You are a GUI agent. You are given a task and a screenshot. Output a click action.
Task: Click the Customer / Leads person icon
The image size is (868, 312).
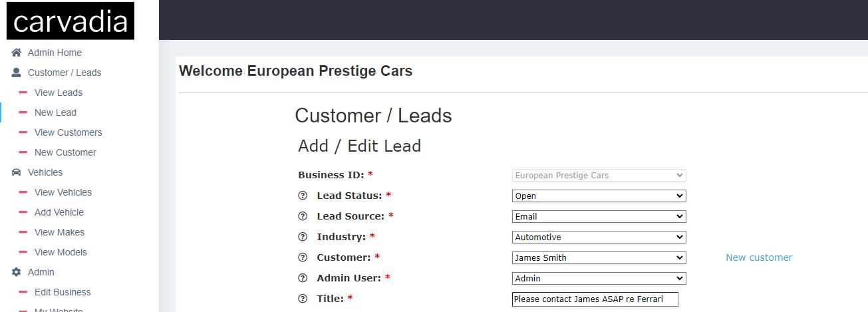(x=17, y=73)
